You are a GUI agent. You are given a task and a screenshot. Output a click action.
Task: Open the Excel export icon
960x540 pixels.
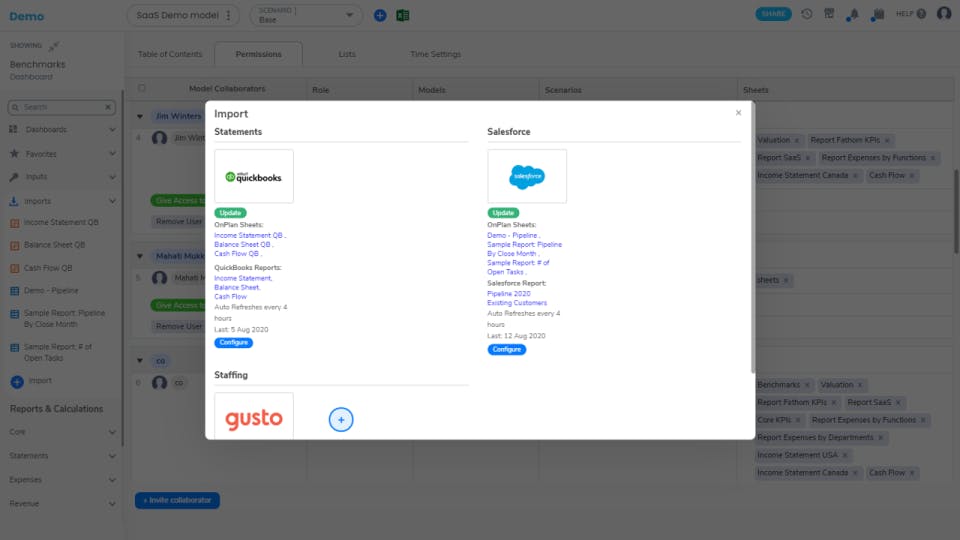tap(402, 15)
